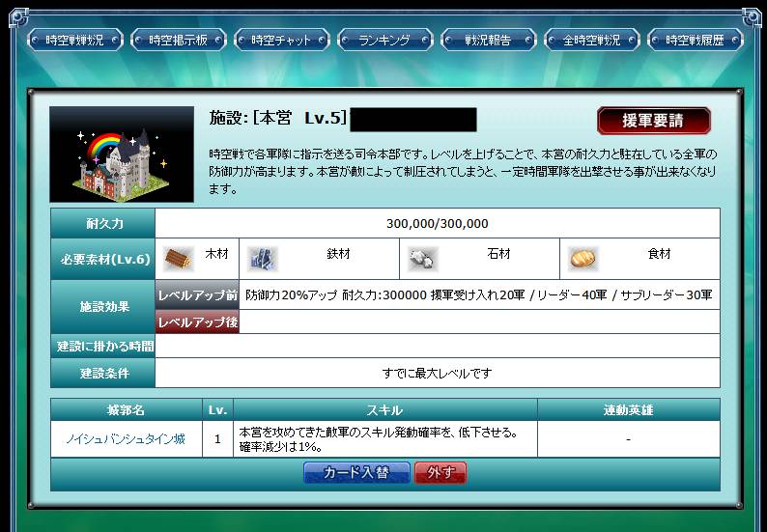Click the 外す button
This screenshot has width=767, height=532.
pyautogui.click(x=440, y=473)
